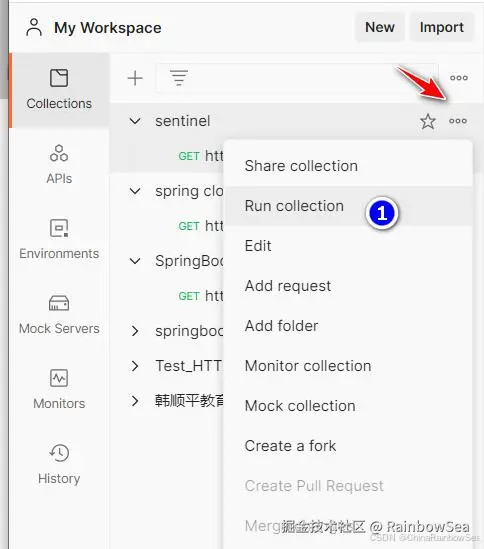484x549 pixels.
Task: Click the Import button
Action: 442,27
